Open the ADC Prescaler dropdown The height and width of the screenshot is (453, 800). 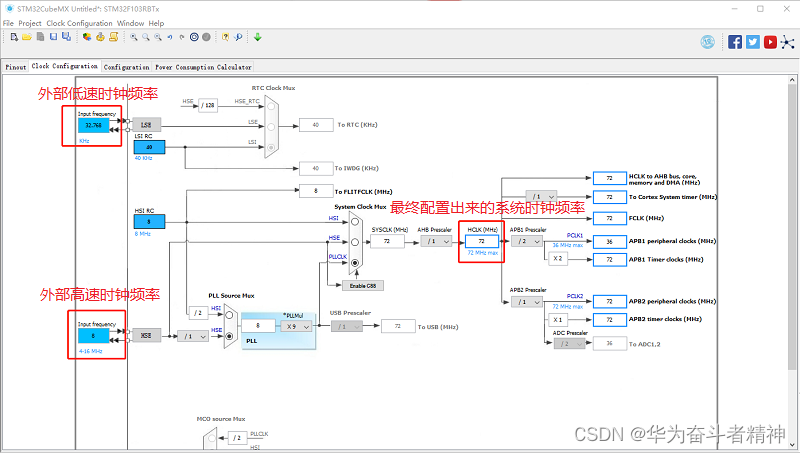tap(569, 344)
